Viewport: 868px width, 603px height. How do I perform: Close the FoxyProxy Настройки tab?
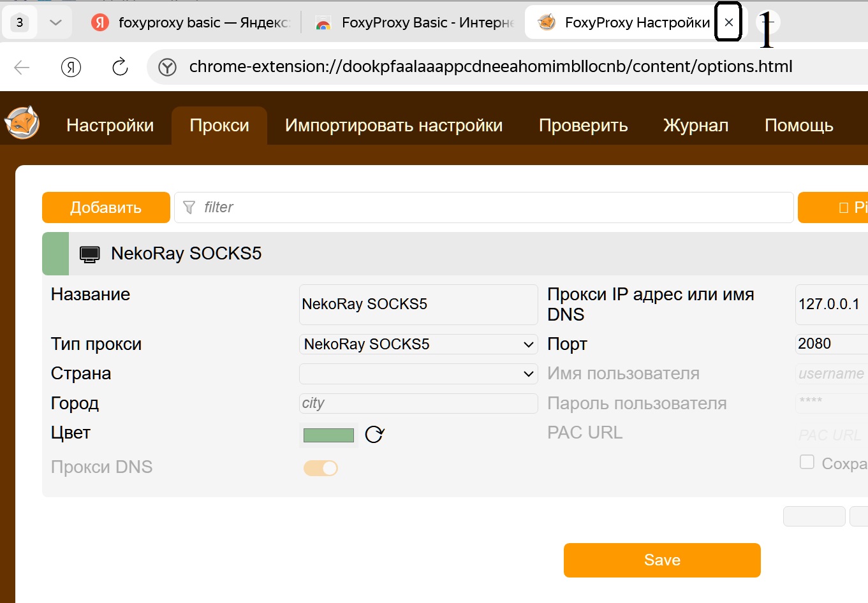tap(728, 22)
